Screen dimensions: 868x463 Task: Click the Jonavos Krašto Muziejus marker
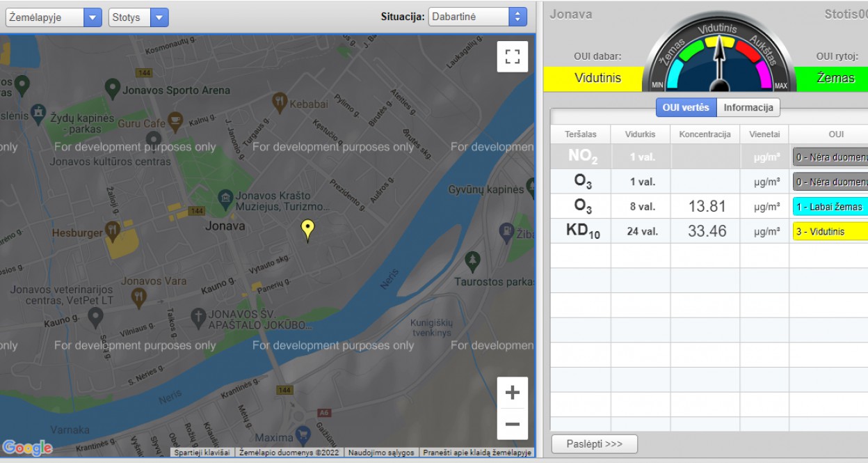click(225, 198)
